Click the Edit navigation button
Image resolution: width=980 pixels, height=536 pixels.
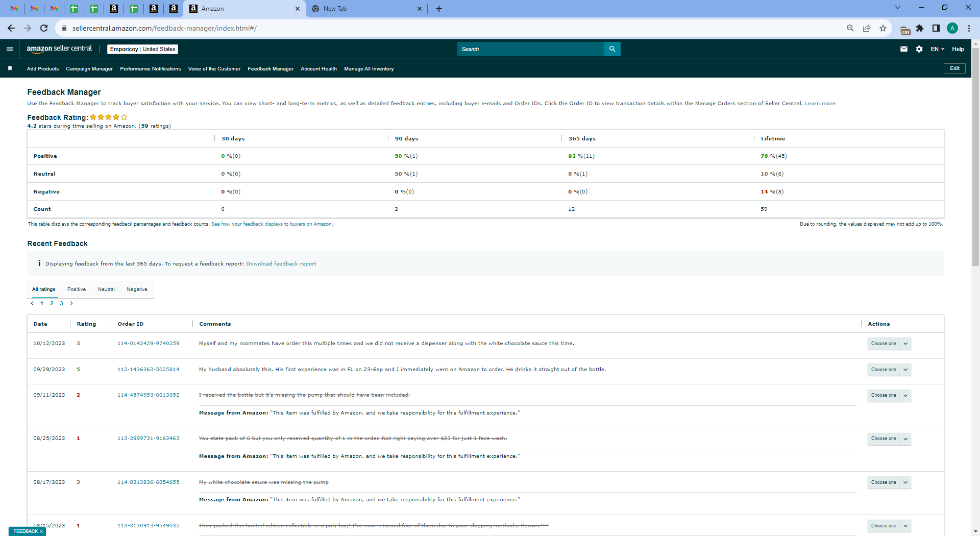954,68
